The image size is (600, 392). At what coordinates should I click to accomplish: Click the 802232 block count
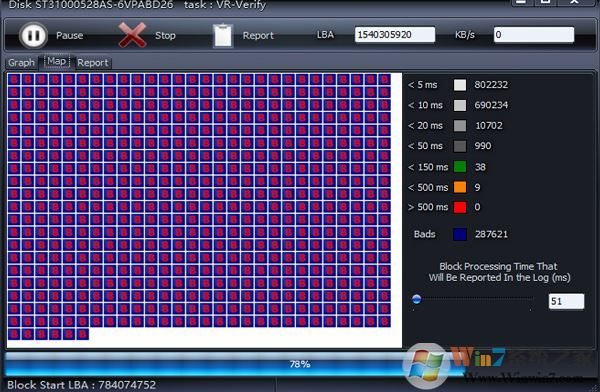click(491, 85)
